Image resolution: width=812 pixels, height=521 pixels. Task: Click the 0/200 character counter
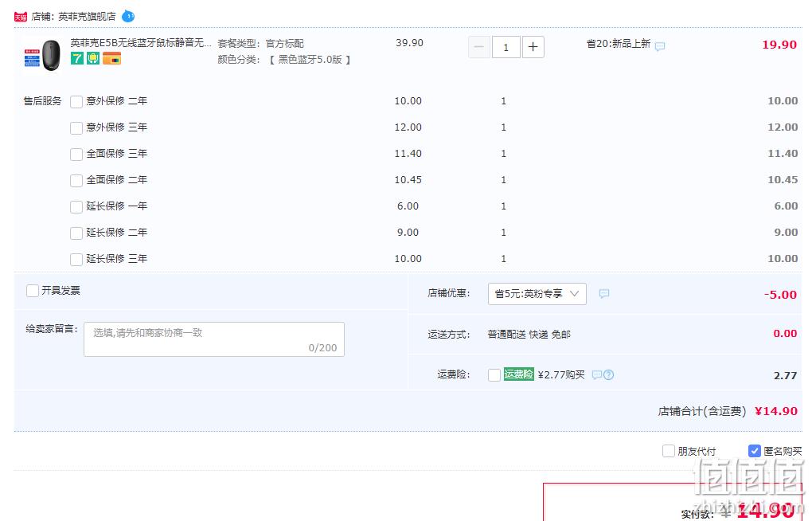322,348
